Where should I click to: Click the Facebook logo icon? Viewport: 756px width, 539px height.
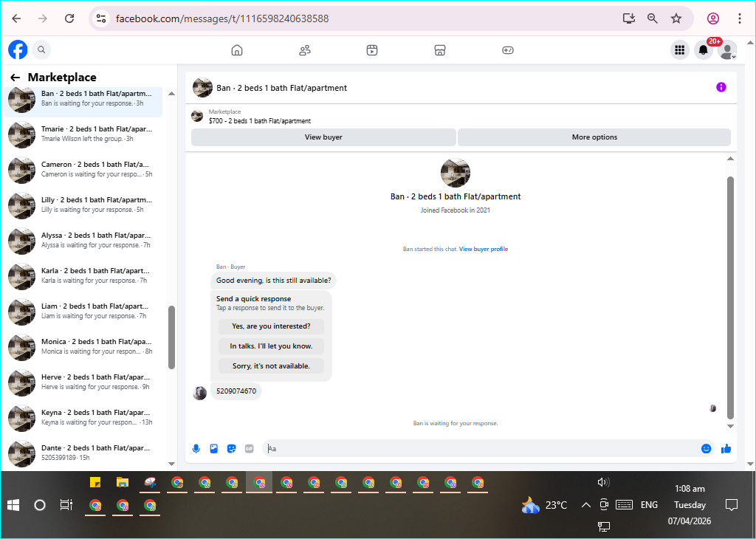18,49
